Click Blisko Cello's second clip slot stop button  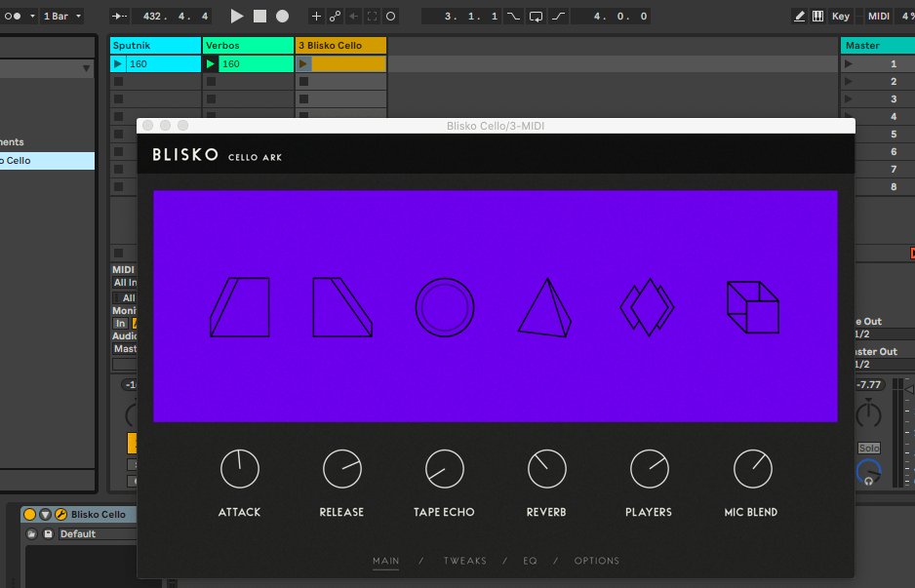tap(304, 82)
